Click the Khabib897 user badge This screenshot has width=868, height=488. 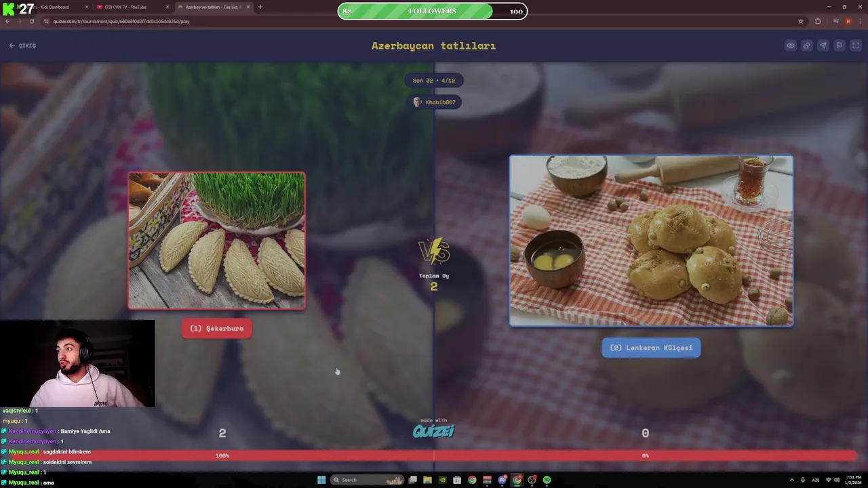434,102
